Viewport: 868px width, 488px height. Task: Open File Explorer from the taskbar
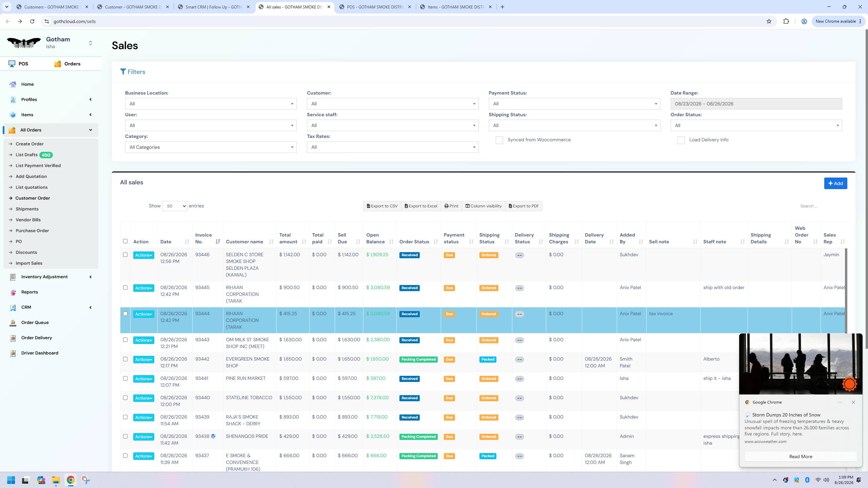pos(56,480)
